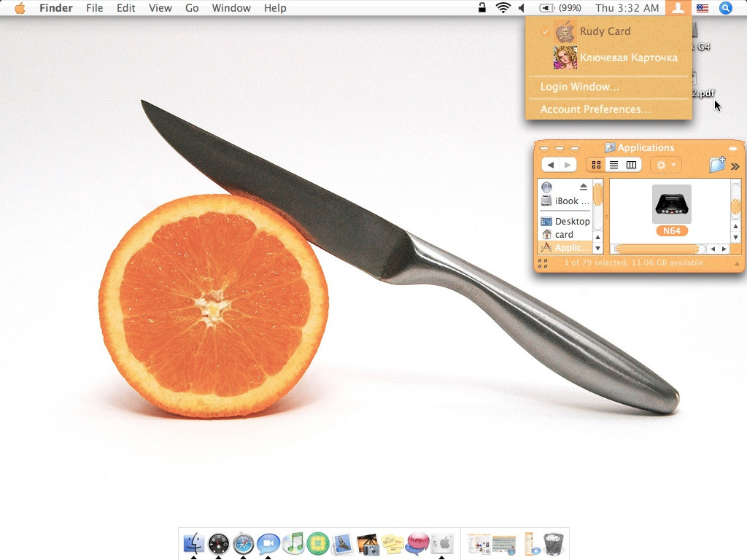Click sidebar scrollbar down arrow
This screenshot has width=747, height=560.
click(598, 248)
